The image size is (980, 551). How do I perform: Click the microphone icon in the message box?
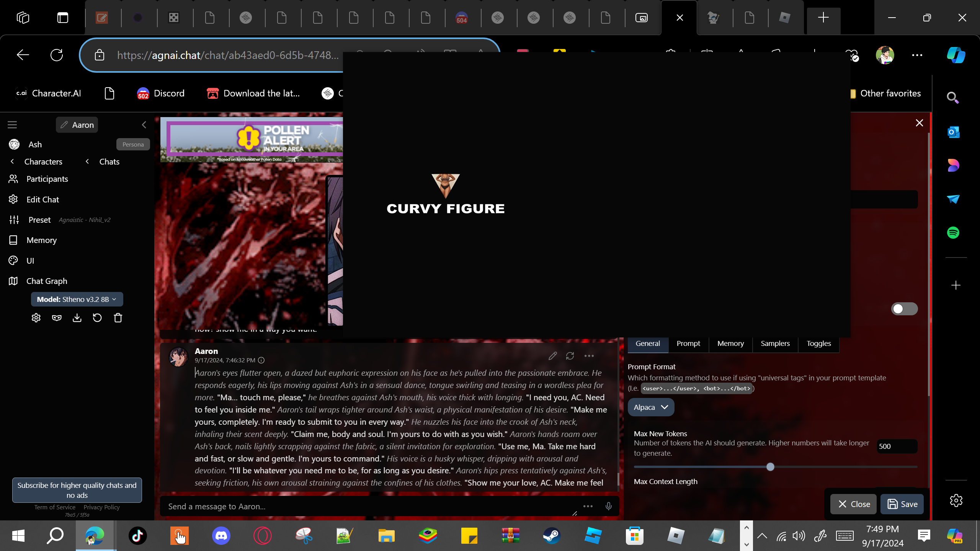608,506
